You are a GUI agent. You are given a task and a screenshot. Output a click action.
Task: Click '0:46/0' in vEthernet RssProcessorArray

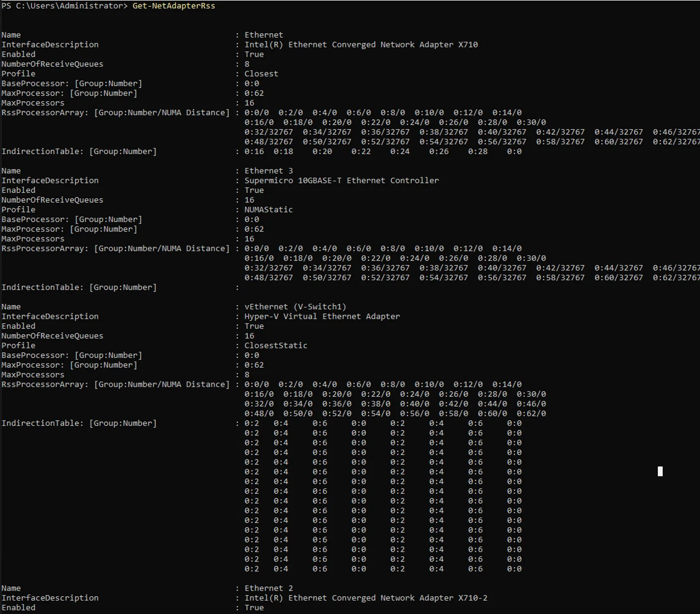coord(531,404)
